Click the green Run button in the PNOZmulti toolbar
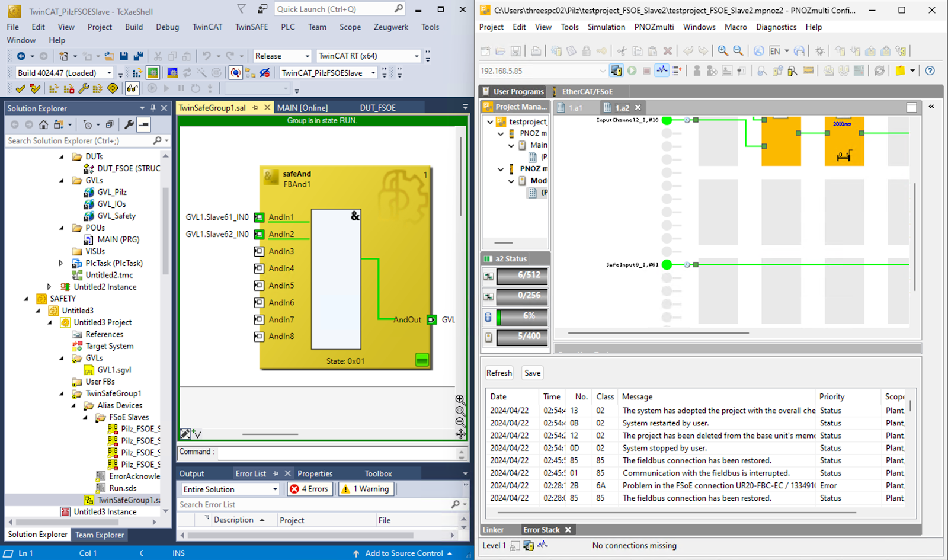948x560 pixels. (x=632, y=71)
